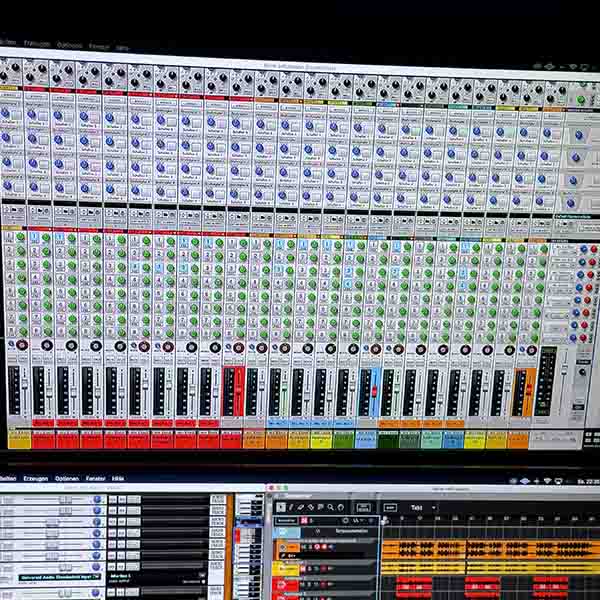Select the Razor tool in sequencer toolbar

[311, 507]
